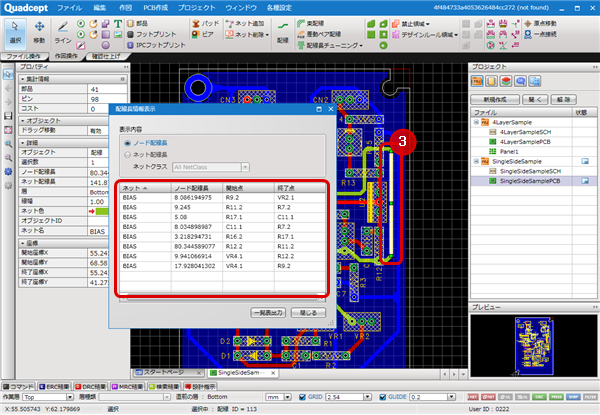600x415 pixels.
Task: Place a 部品 component
Action: coord(138,24)
